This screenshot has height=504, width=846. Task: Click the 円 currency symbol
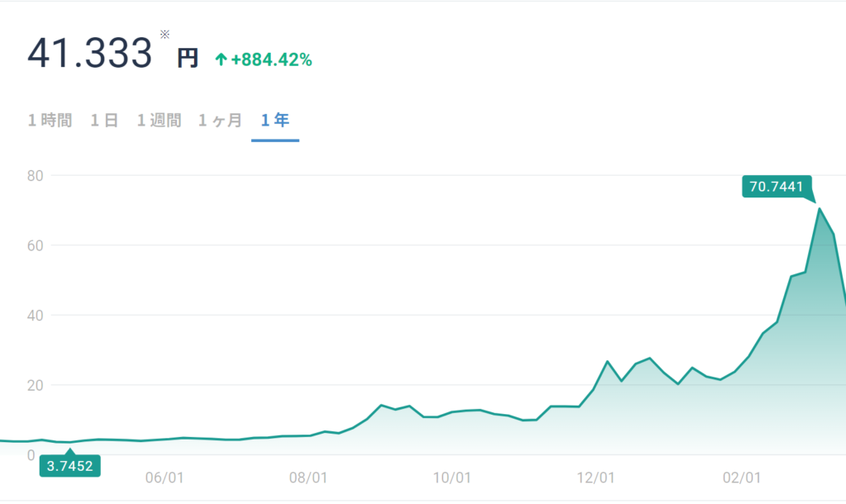click(188, 59)
